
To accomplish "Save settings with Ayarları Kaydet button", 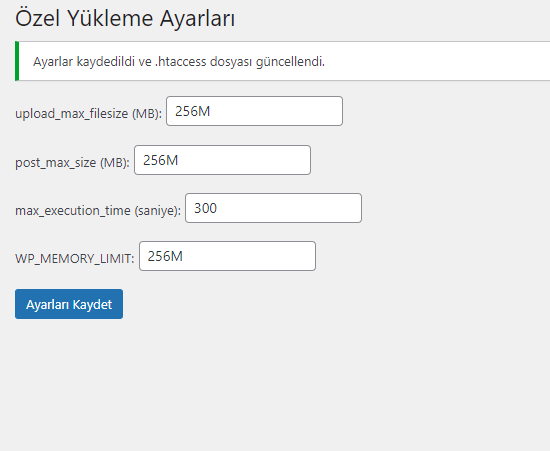I will click(x=69, y=304).
